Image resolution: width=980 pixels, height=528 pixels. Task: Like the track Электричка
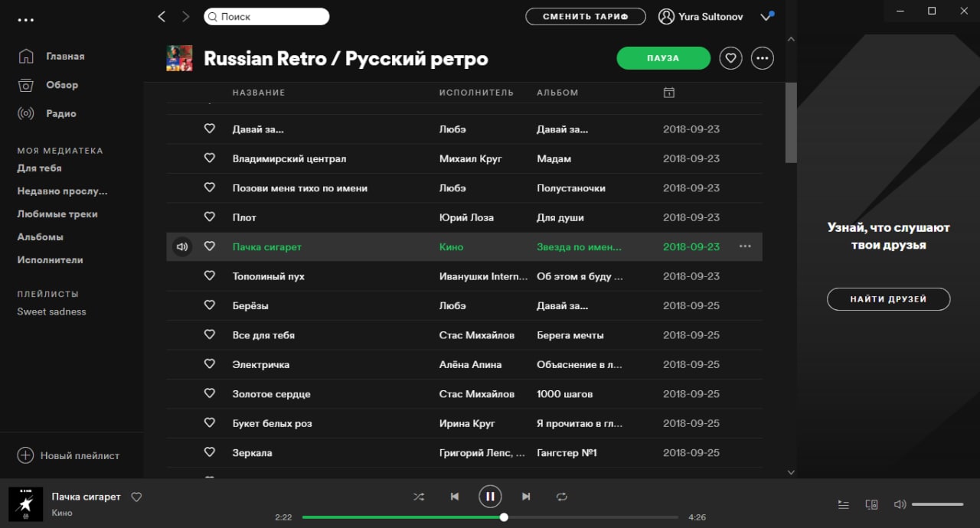210,364
